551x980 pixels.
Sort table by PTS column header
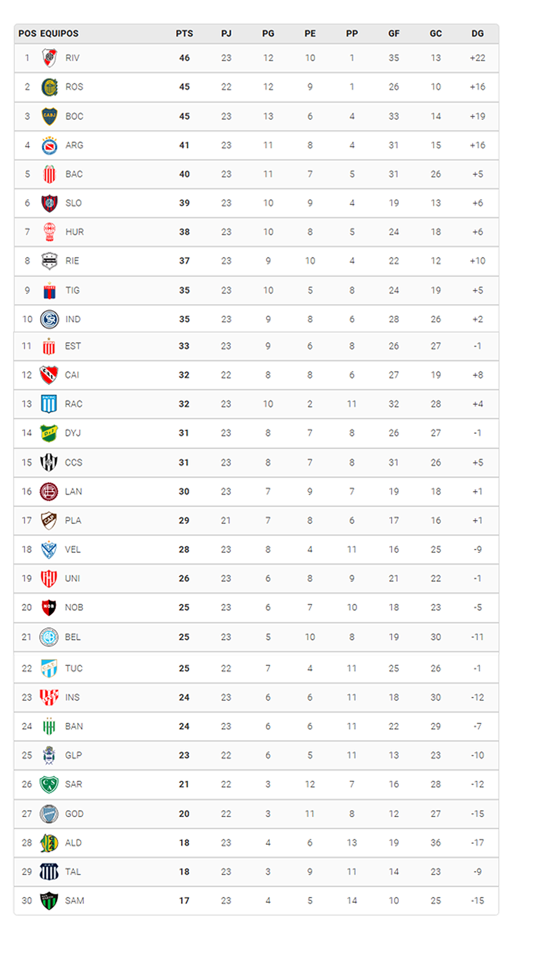click(184, 33)
